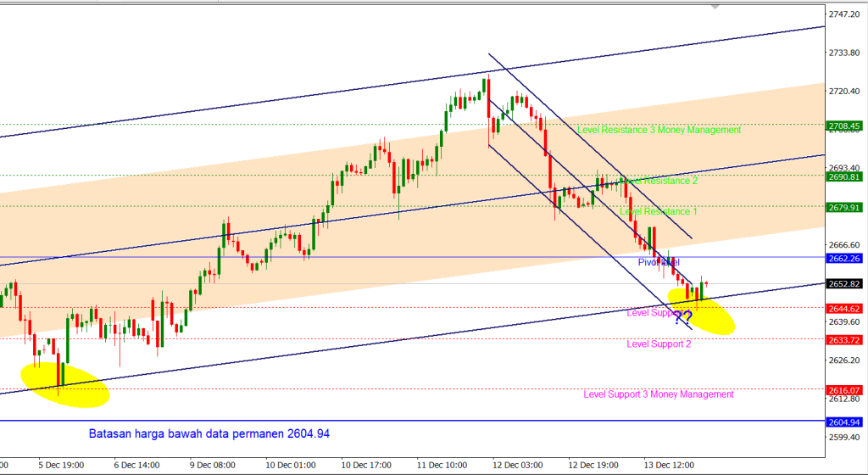
Task: Click the '9 Dec 08:00' time axis label
Action: (x=212, y=465)
